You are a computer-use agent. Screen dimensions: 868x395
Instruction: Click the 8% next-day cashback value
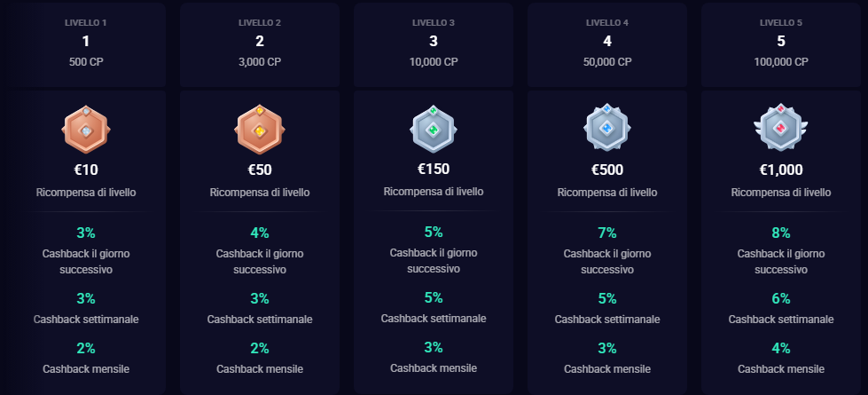[781, 233]
